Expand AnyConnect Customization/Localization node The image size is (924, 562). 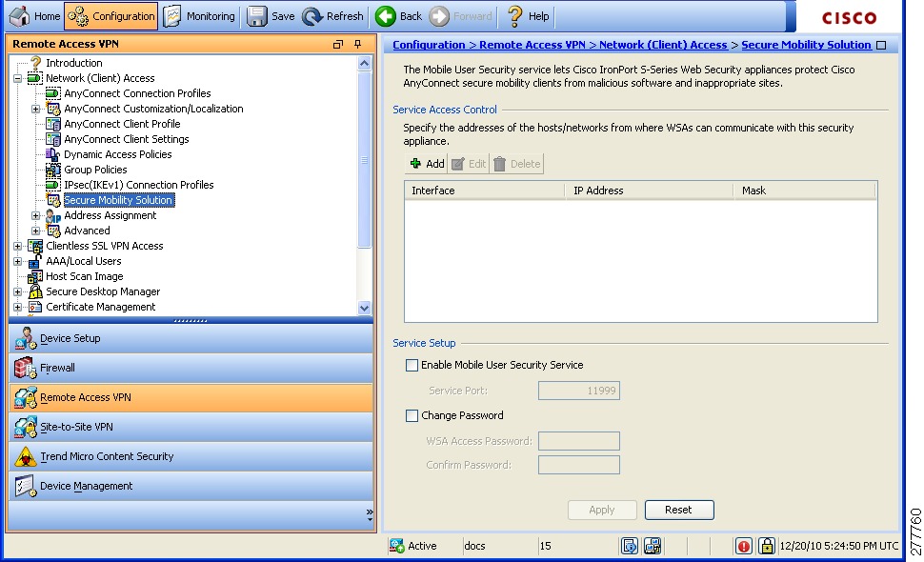[x=36, y=109]
